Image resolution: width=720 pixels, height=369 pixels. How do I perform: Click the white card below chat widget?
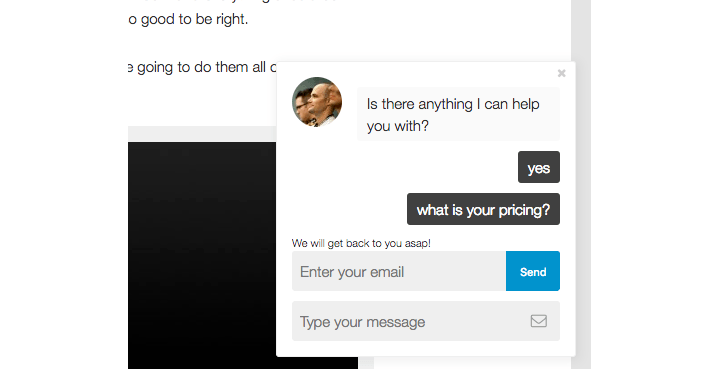point(472,363)
